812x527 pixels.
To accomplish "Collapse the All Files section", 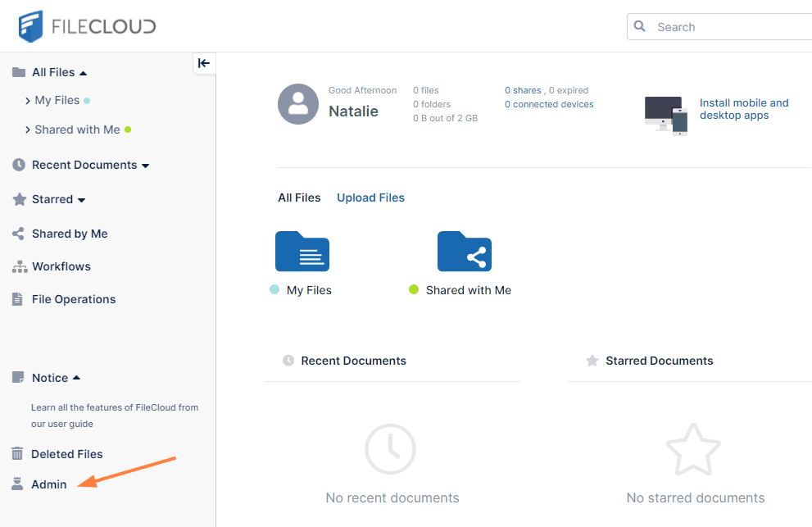I will coord(84,73).
